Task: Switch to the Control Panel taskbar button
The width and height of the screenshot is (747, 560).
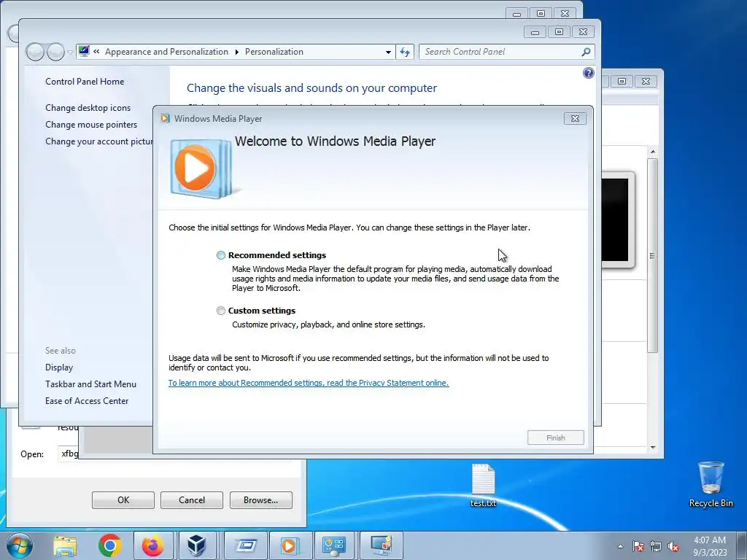Action: click(334, 545)
